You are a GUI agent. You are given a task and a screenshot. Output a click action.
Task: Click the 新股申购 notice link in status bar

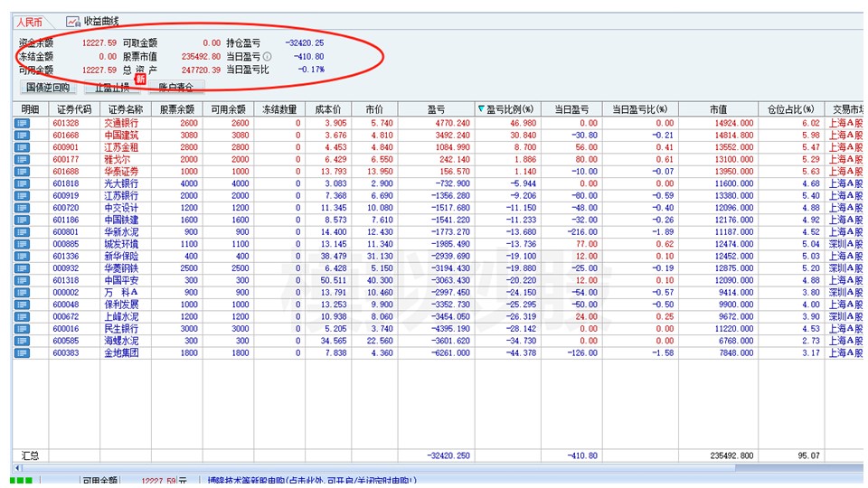312,480
